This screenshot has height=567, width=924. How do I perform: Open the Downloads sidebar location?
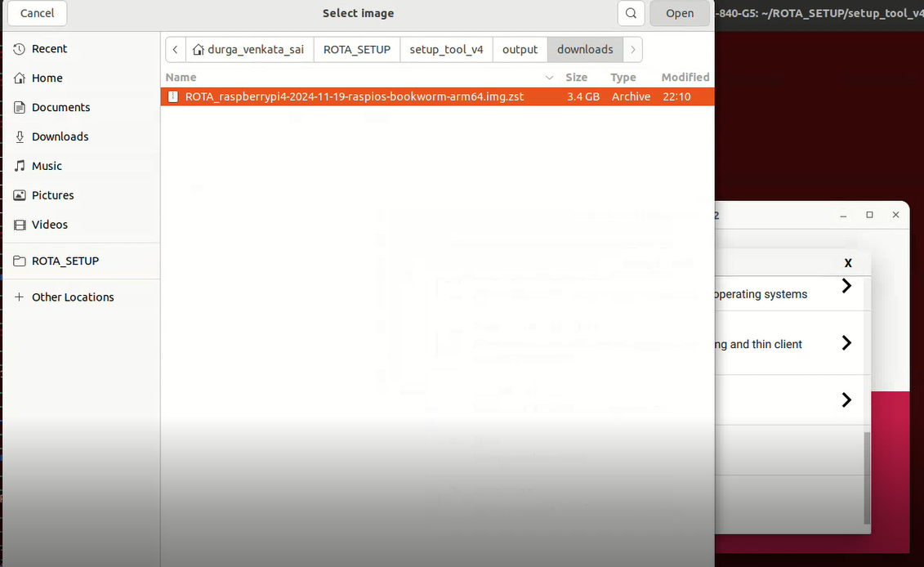pos(59,136)
